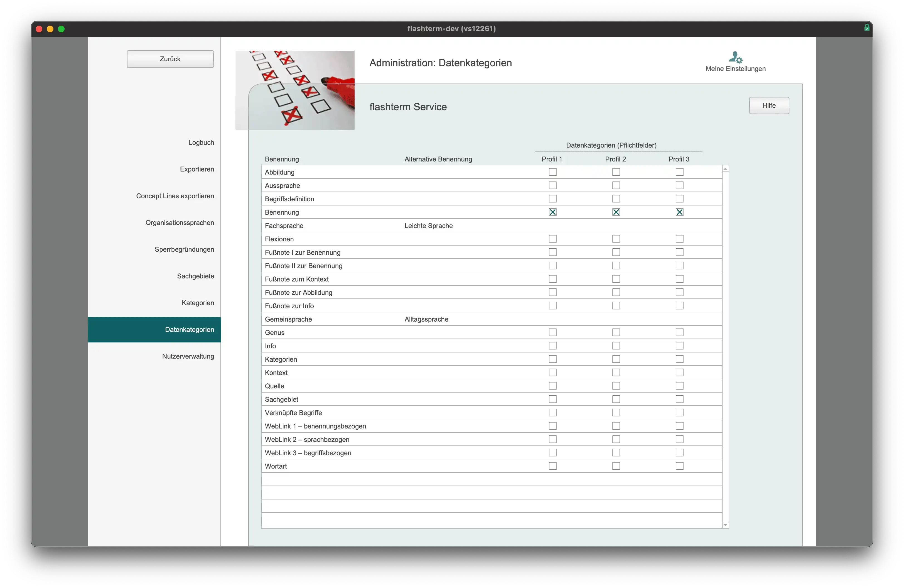Viewport: 904px width, 588px height.
Task: Open the Logbuch section
Action: (201, 143)
